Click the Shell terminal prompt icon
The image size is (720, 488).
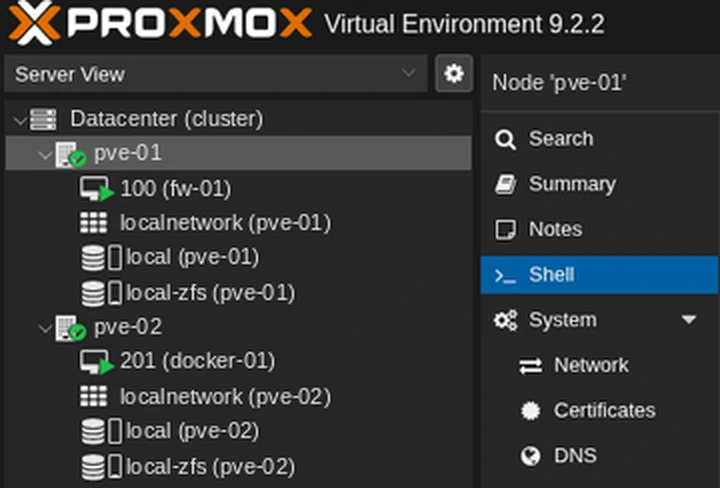pyautogui.click(x=505, y=275)
